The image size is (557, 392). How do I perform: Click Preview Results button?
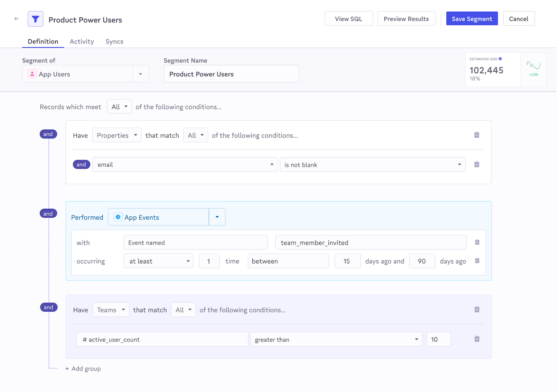click(x=406, y=19)
